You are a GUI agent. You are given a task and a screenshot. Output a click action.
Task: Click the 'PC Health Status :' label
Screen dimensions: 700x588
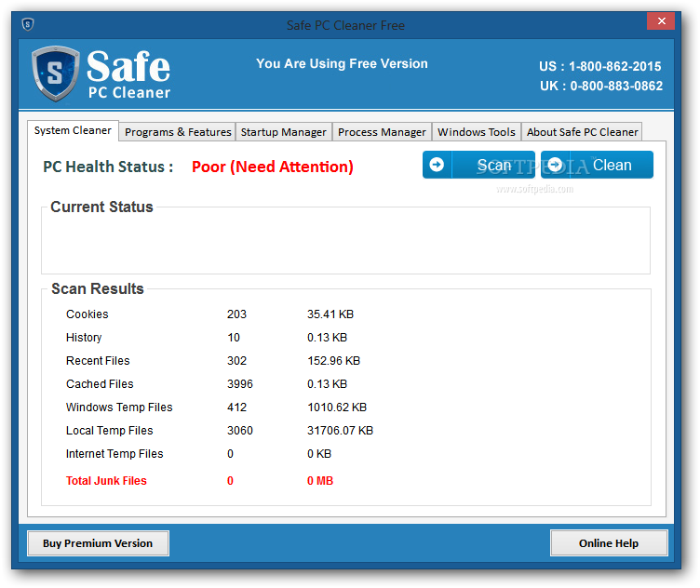click(x=108, y=167)
